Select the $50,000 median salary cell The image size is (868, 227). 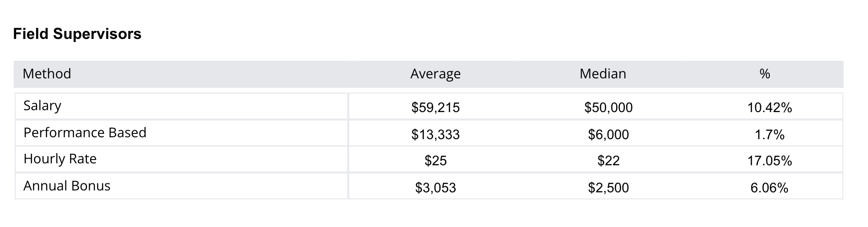click(609, 108)
